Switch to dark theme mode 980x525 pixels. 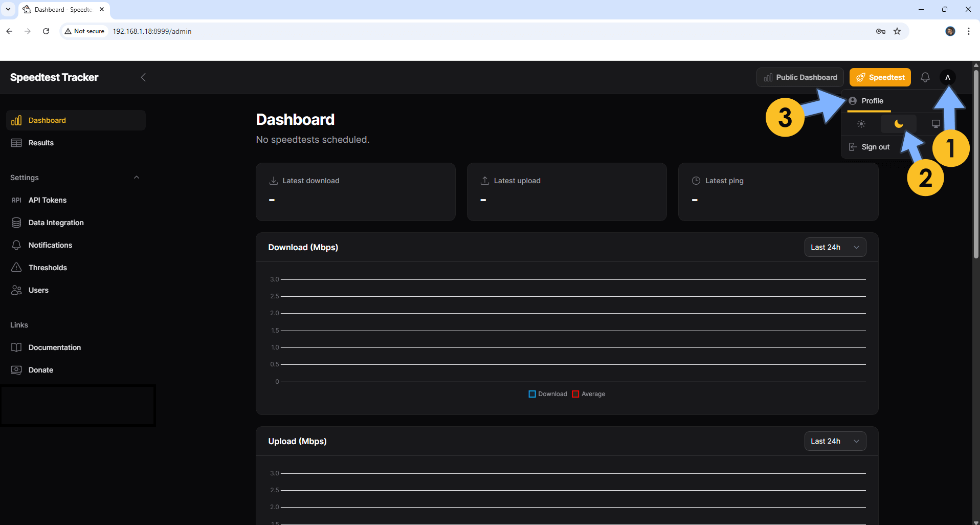click(898, 124)
